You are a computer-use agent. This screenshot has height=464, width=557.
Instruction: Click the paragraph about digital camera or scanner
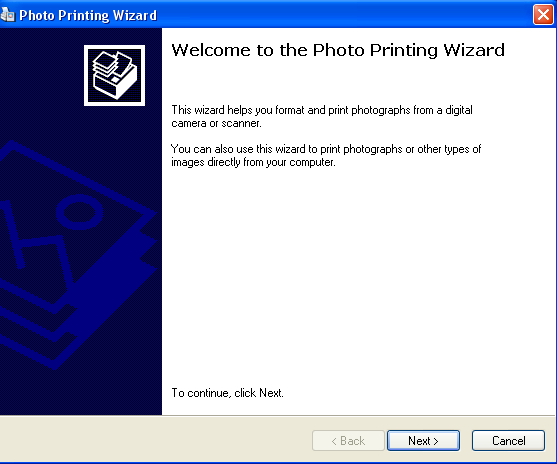pyautogui.click(x=322, y=116)
